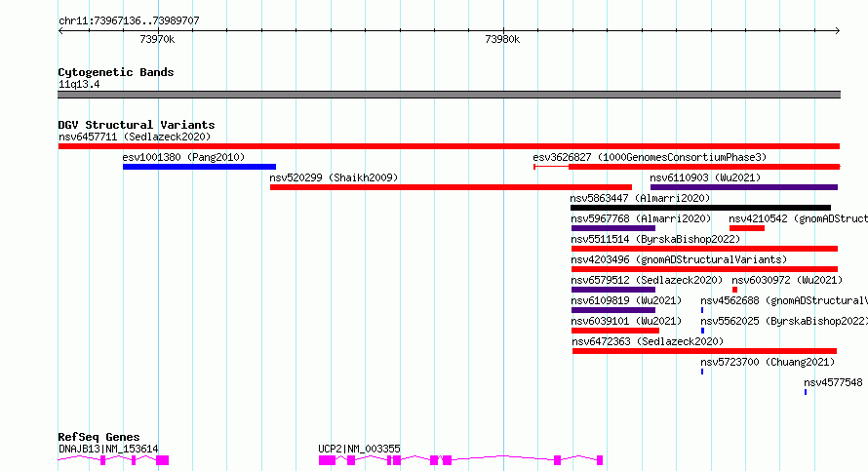Click the UCP2|NM_003355 gene label
This screenshot has width=868, height=471.
pyautogui.click(x=359, y=449)
